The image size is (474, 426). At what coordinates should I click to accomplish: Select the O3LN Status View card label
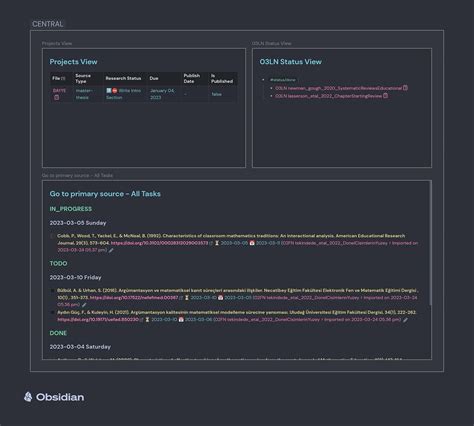coord(272,43)
